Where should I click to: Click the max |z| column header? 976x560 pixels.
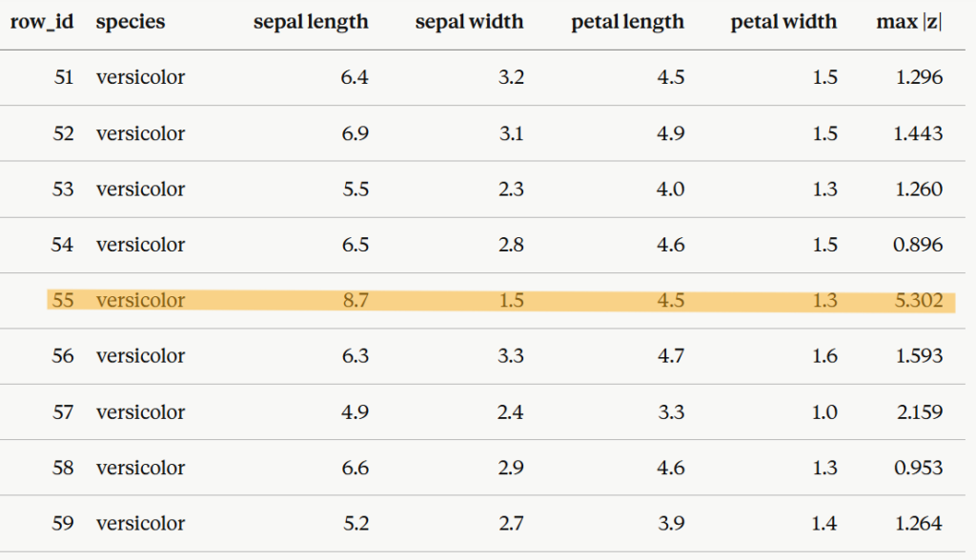[x=909, y=22]
